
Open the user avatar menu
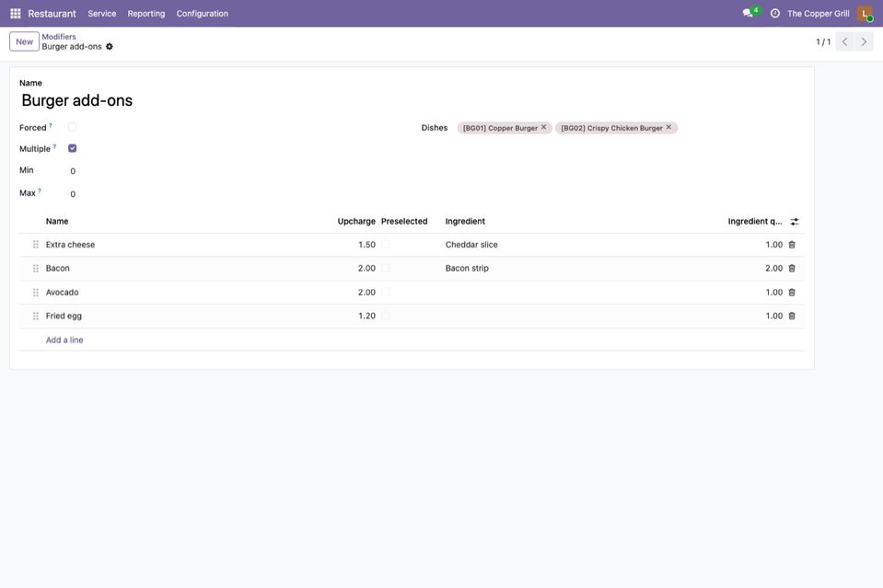coord(865,14)
